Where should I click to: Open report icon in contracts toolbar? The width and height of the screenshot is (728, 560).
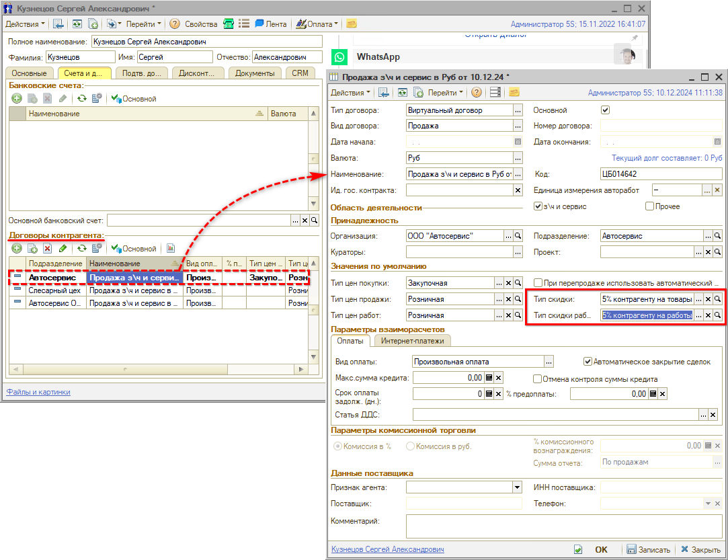tap(170, 248)
